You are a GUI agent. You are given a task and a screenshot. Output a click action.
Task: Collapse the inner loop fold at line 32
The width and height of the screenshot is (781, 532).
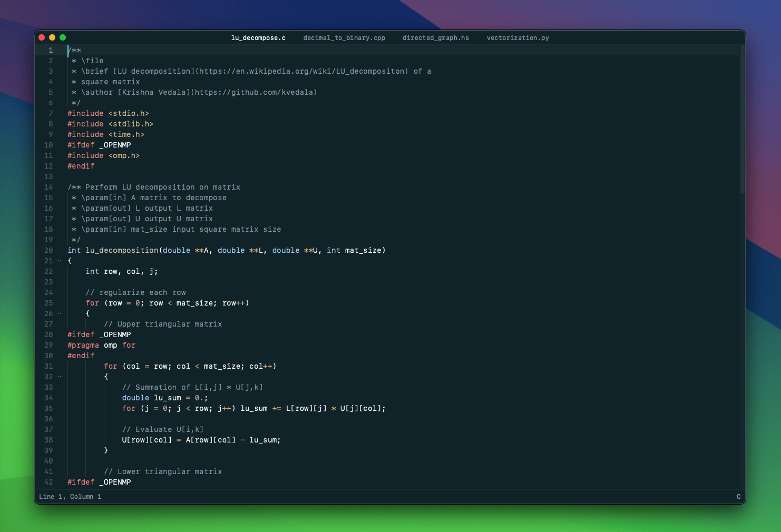[59, 377]
